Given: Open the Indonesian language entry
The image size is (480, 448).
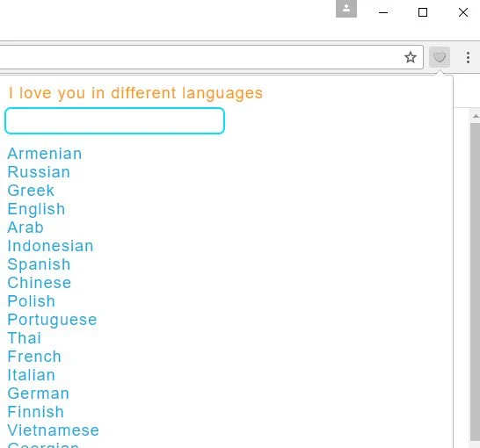Looking at the screenshot, I should click(50, 246).
